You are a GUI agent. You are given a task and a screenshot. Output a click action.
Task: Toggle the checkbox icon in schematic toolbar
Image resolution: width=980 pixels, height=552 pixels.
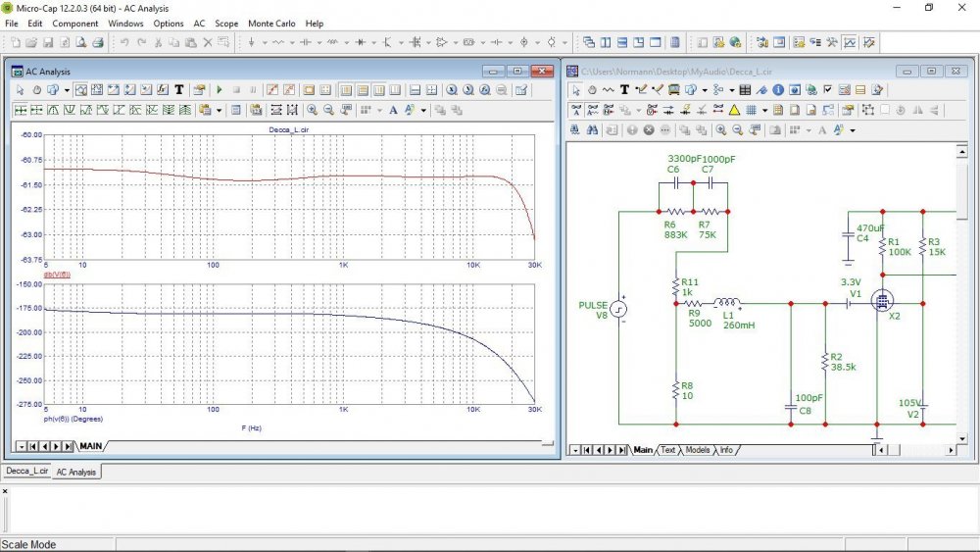click(x=827, y=89)
